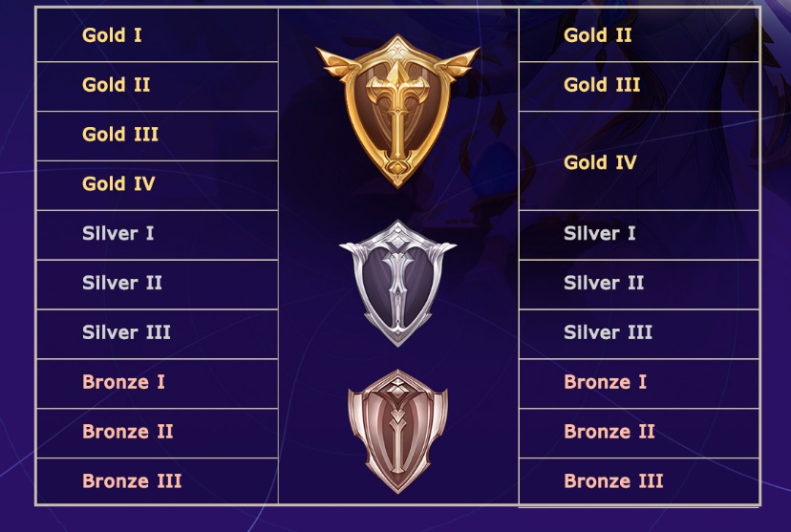The image size is (791, 532).
Task: Click Gold IV in right column
Action: tap(600, 162)
